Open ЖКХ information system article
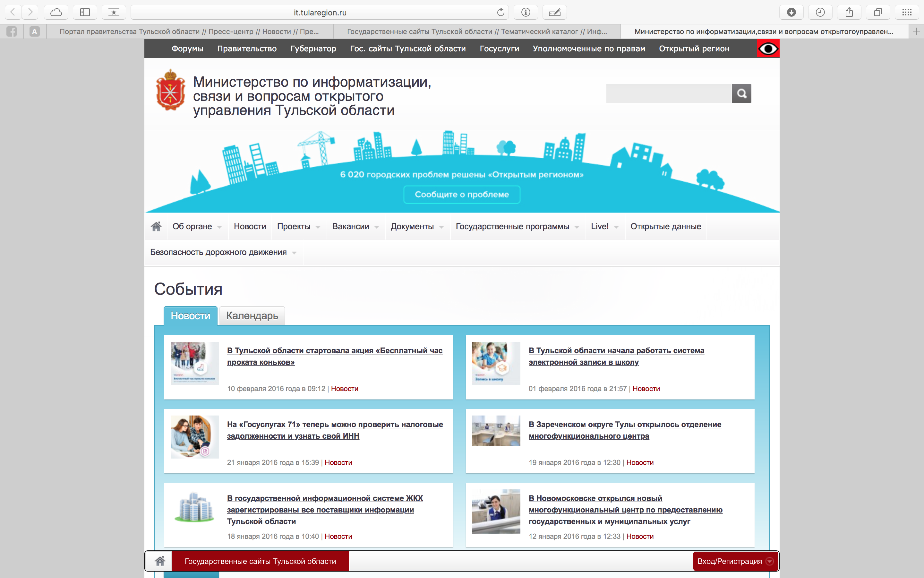Screen dimensions: 924x578 (325, 510)
